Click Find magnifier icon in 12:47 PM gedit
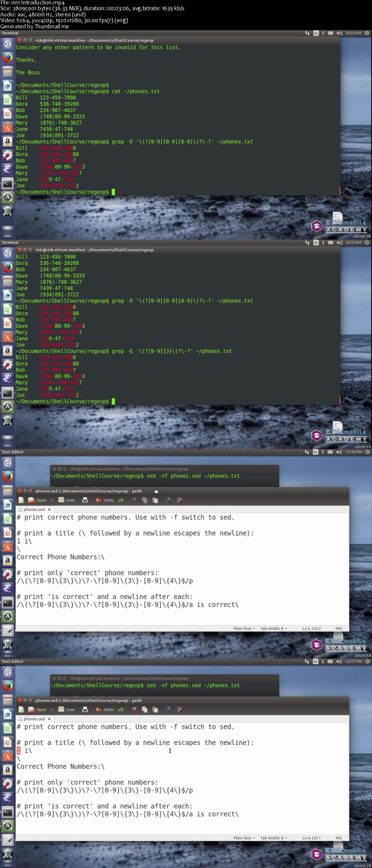Viewport: 372px width, 868px height. (169, 709)
